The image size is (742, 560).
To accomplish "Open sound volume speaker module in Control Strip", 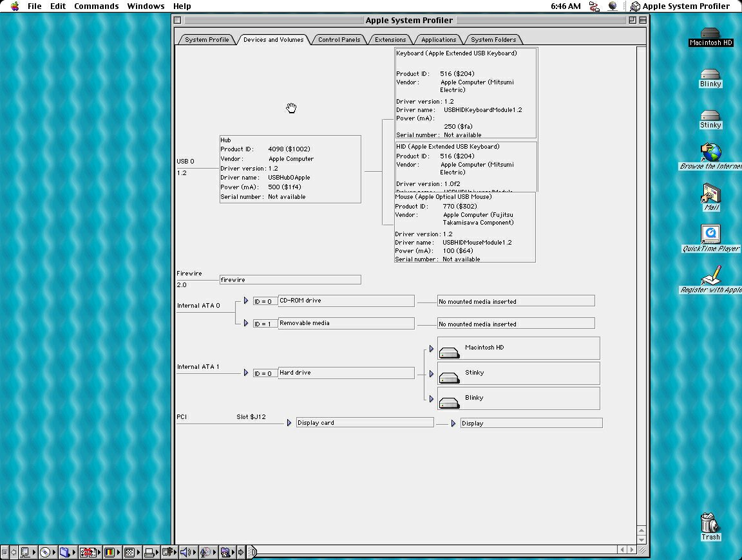I will [x=188, y=552].
